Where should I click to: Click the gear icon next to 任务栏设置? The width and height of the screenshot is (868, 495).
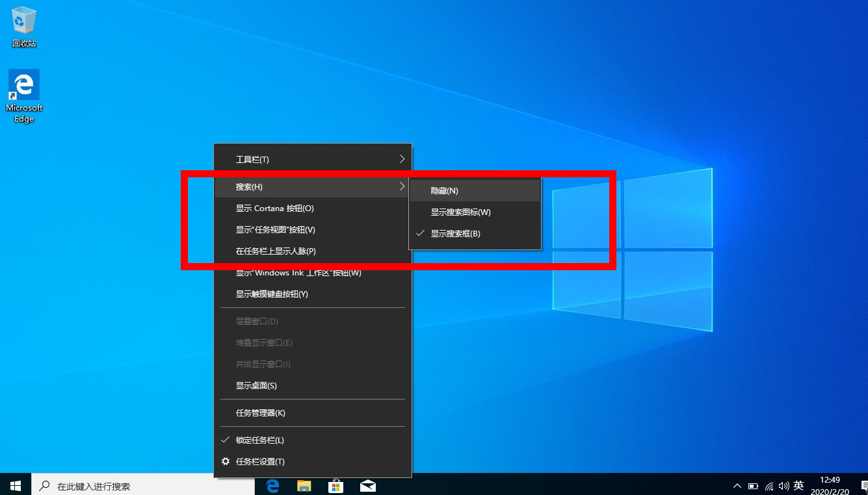click(226, 461)
